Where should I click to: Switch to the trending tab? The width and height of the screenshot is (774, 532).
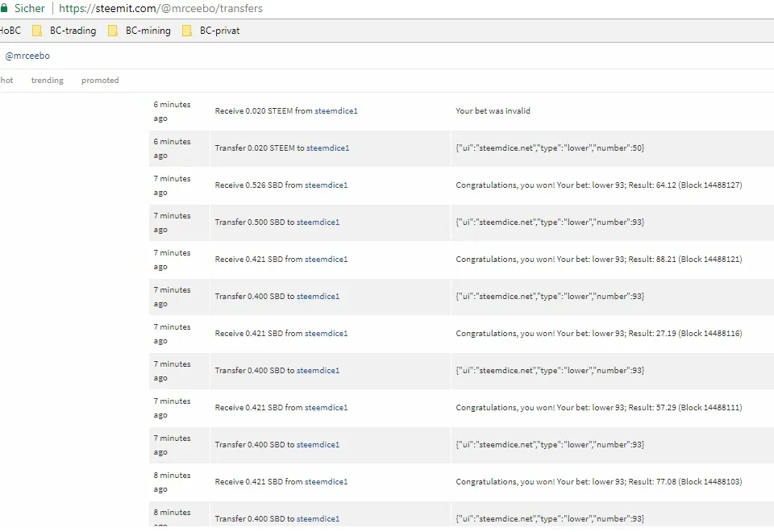(48, 81)
